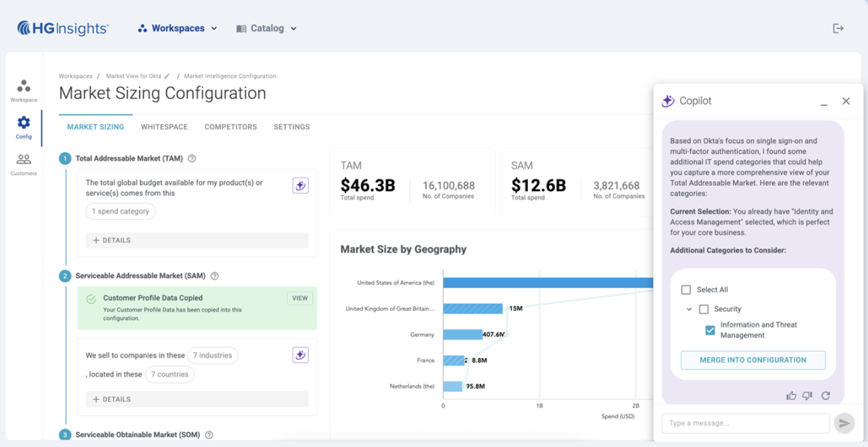Click the Copilot message input field

[746, 423]
